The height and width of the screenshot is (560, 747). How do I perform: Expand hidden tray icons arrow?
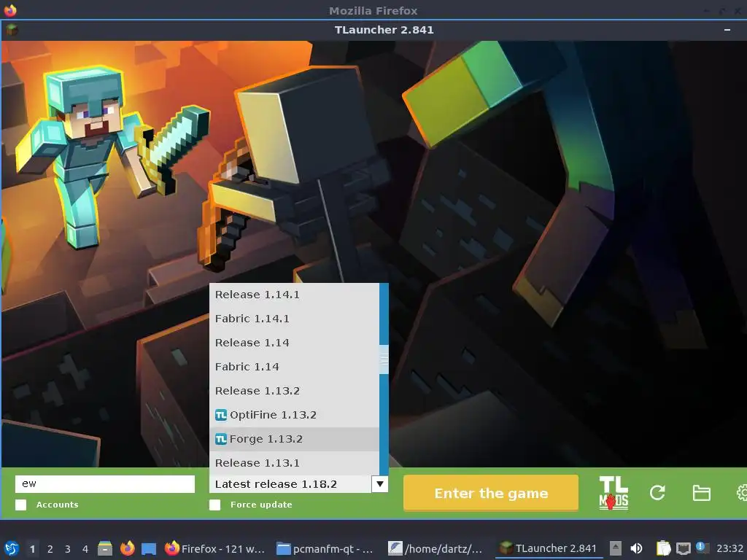[x=616, y=548]
